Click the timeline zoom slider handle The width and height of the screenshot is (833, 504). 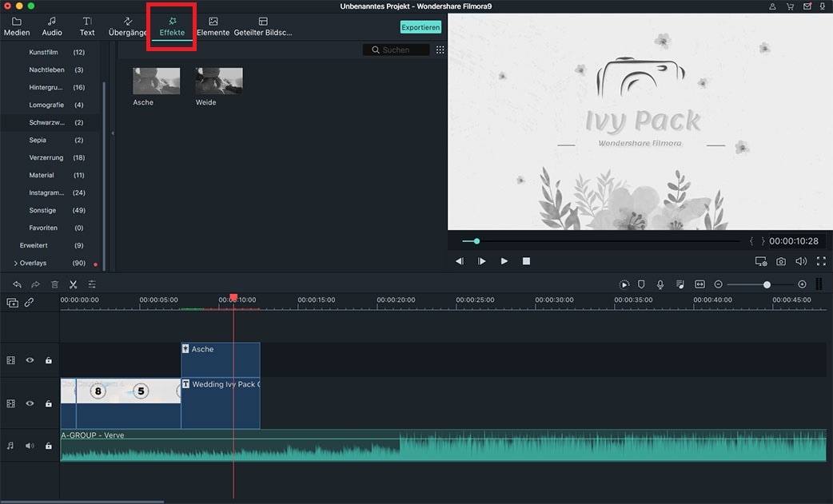tap(767, 285)
